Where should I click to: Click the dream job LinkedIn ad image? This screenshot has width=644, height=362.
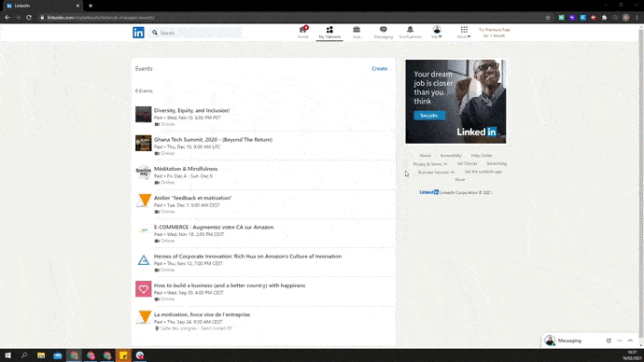point(455,102)
